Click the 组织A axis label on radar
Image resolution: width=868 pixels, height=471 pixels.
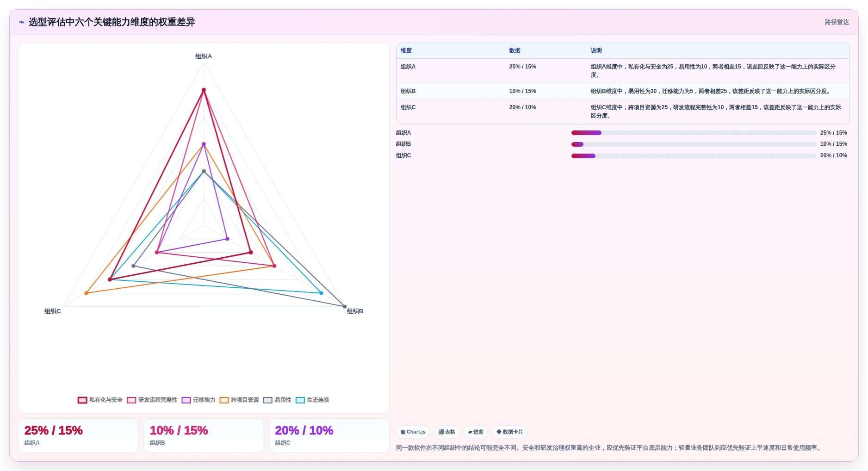click(204, 56)
